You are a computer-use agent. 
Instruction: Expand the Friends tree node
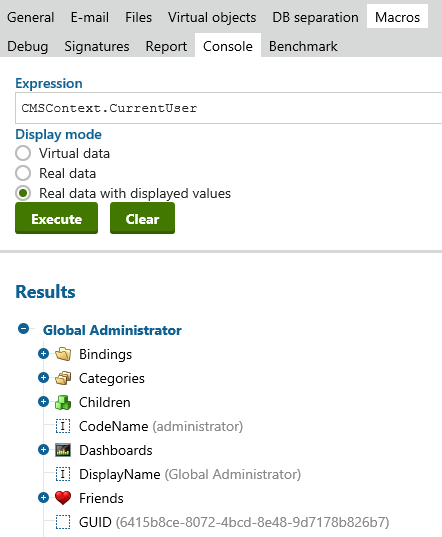coord(43,497)
